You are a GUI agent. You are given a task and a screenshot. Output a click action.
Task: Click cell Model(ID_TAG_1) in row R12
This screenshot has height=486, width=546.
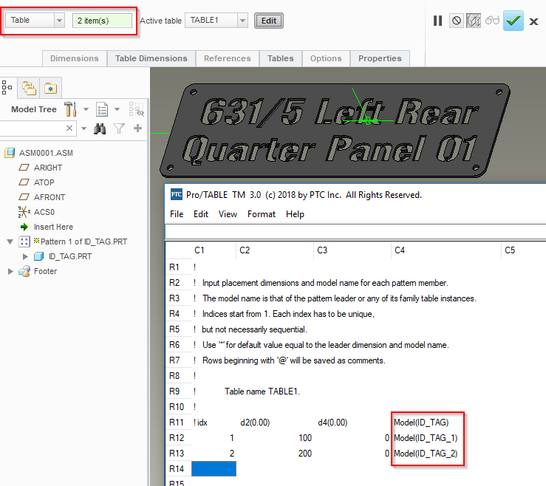click(x=426, y=438)
